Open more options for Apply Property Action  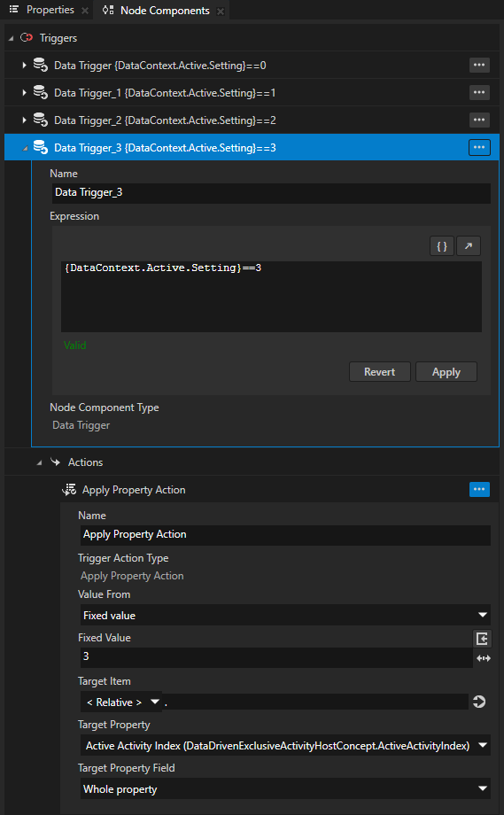(479, 489)
